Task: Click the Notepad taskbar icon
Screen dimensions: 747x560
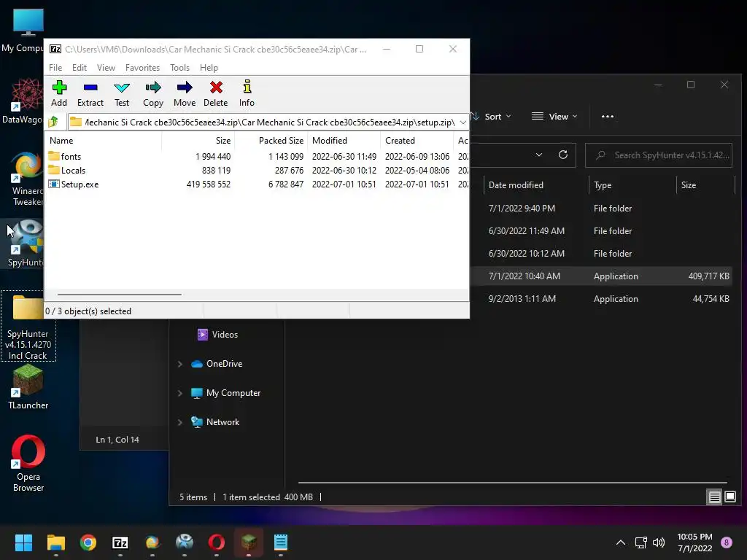Action: (x=281, y=542)
